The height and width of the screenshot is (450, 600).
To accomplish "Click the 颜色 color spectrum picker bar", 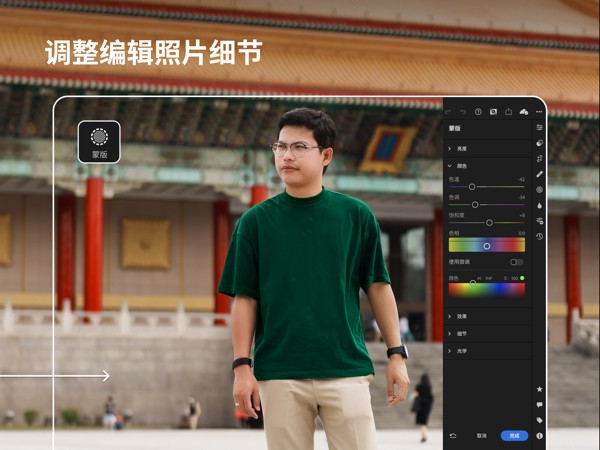I will 487,290.
